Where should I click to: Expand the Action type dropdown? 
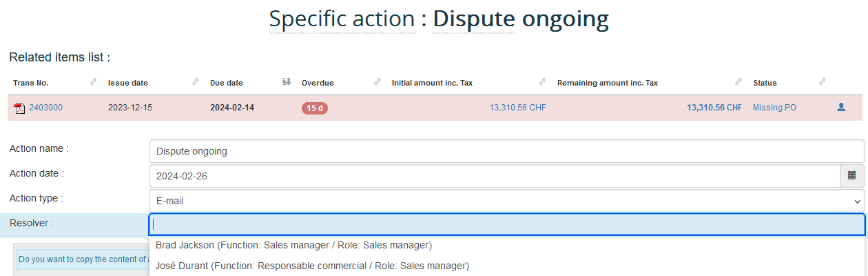(506, 201)
